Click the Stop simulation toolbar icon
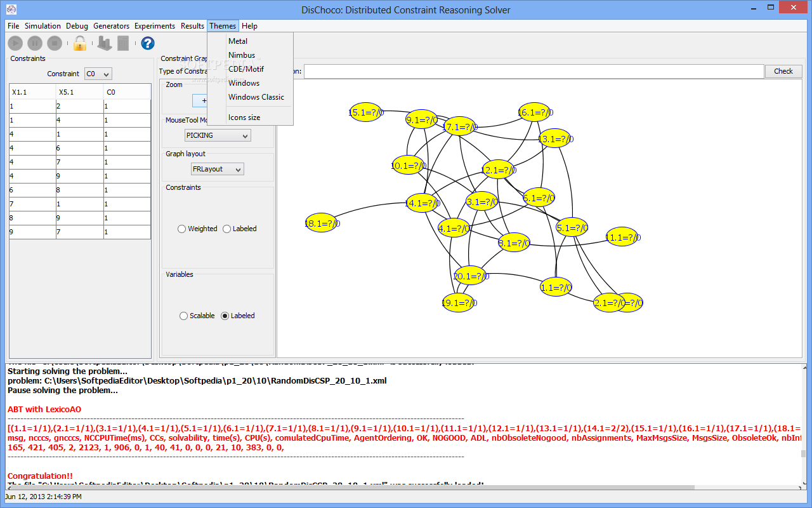The image size is (812, 508). [x=54, y=43]
